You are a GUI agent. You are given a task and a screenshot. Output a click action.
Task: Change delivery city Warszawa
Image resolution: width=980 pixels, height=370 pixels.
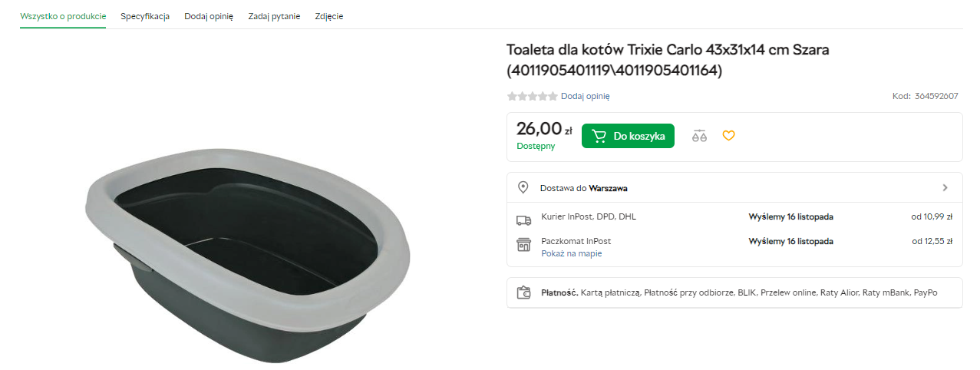(609, 188)
